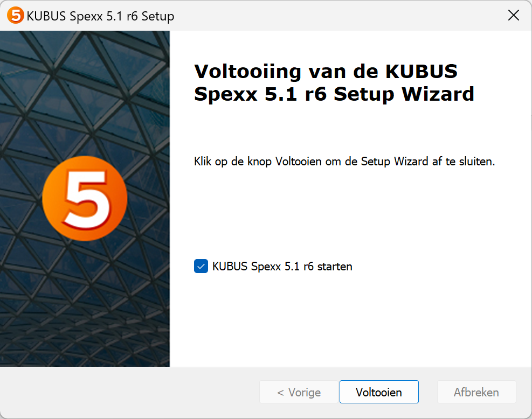Click the disabled Afbreken button
532x419 pixels.
pyautogui.click(x=476, y=392)
